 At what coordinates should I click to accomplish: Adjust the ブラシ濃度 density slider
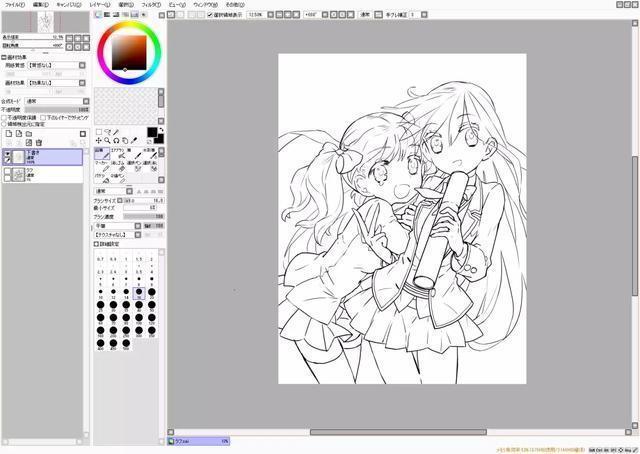click(x=144, y=217)
